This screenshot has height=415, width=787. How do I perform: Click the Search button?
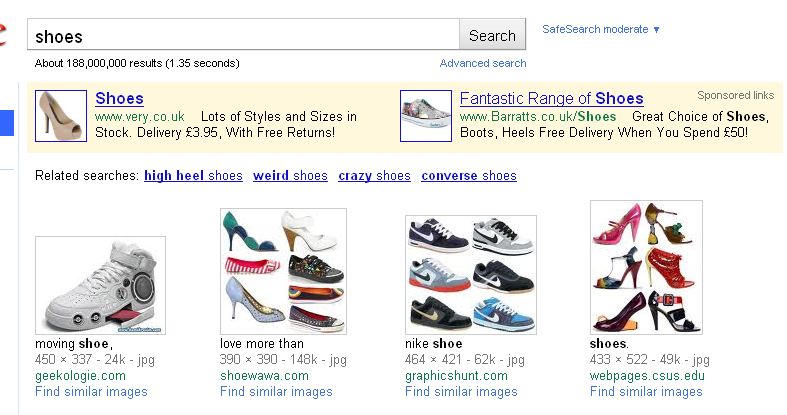click(x=492, y=35)
